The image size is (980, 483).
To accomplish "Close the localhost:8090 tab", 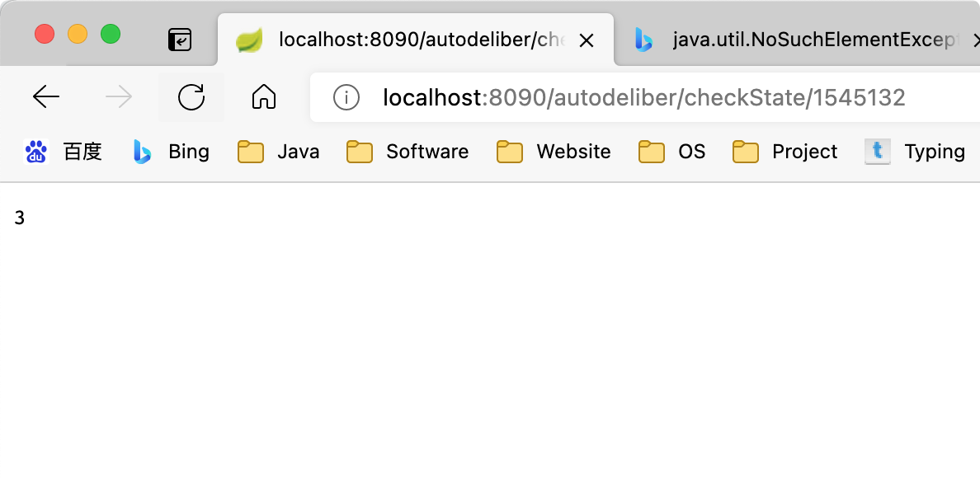I will click(587, 40).
